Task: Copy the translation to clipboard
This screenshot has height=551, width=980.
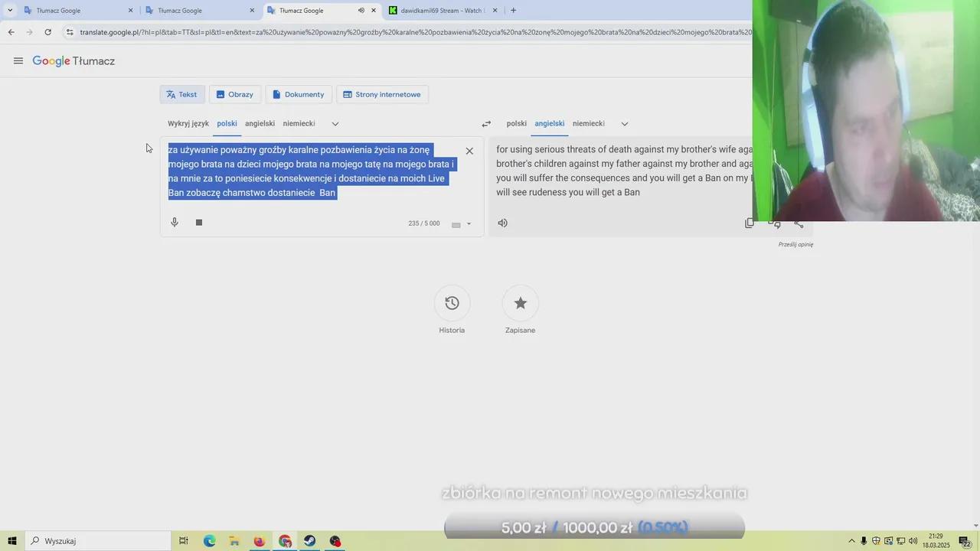Action: click(x=750, y=223)
